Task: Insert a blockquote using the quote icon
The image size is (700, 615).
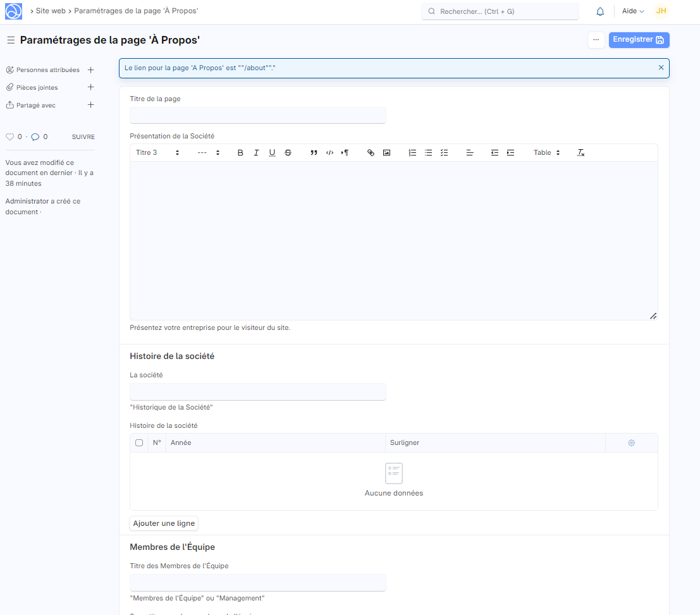Action: tap(314, 153)
